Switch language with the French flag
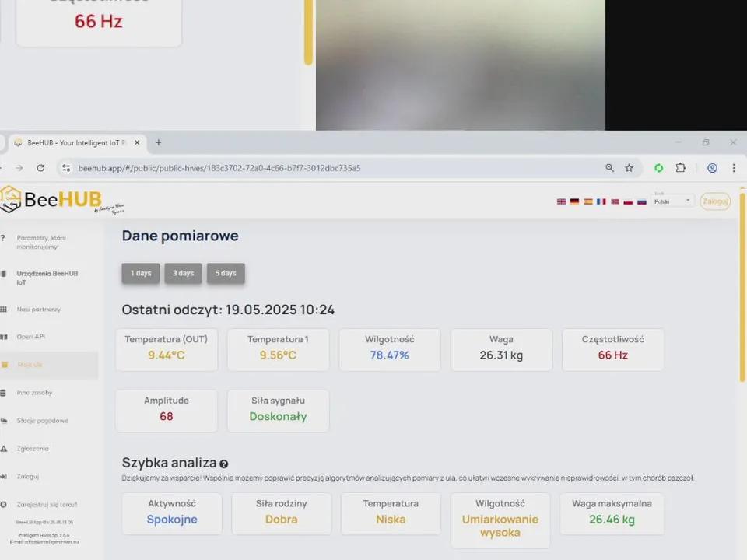Image resolution: width=747 pixels, height=560 pixels. pyautogui.click(x=601, y=202)
